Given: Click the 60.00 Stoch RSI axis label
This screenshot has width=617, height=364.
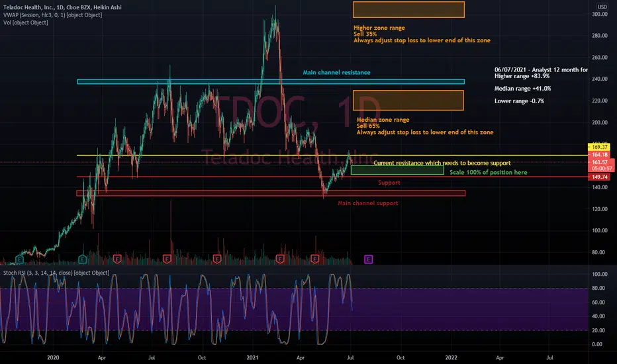Looking at the screenshot, I should point(598,302).
